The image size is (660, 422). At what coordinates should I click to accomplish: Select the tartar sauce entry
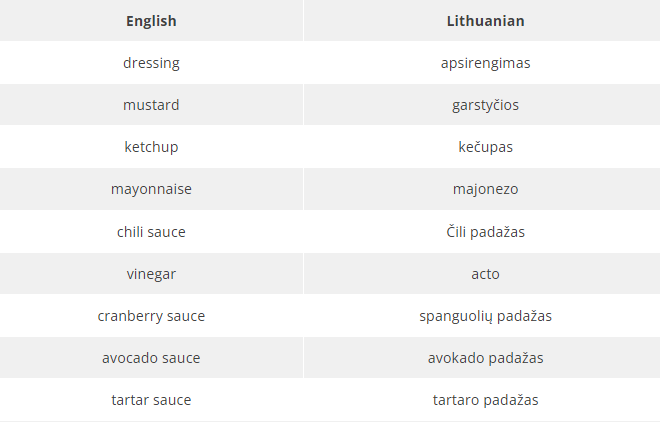[151, 400]
